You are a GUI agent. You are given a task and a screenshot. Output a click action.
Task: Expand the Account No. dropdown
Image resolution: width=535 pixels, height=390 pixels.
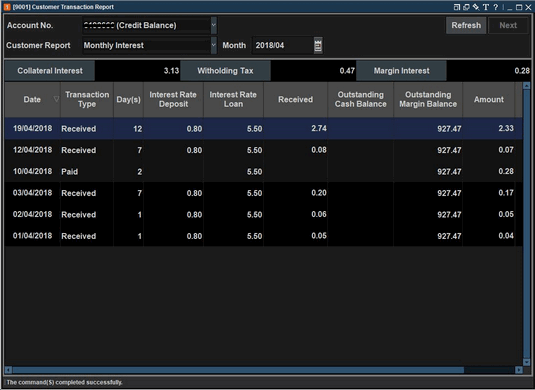[214, 25]
